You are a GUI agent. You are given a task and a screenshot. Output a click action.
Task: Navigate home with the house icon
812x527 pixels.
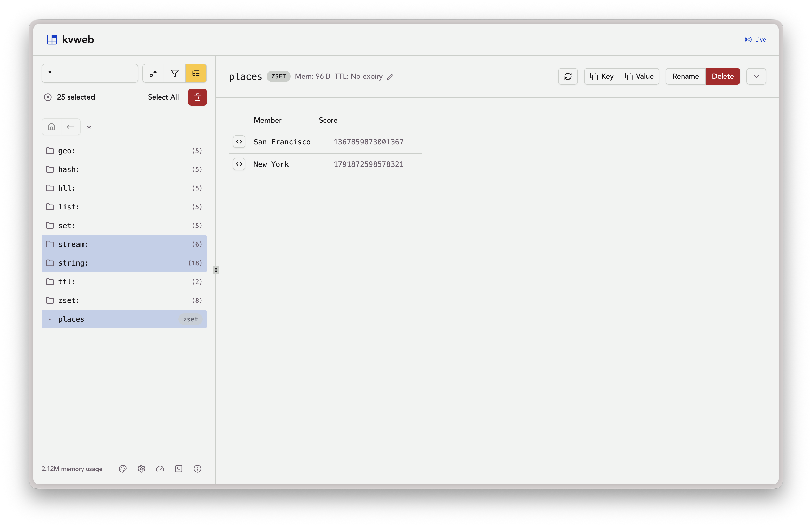tap(51, 127)
